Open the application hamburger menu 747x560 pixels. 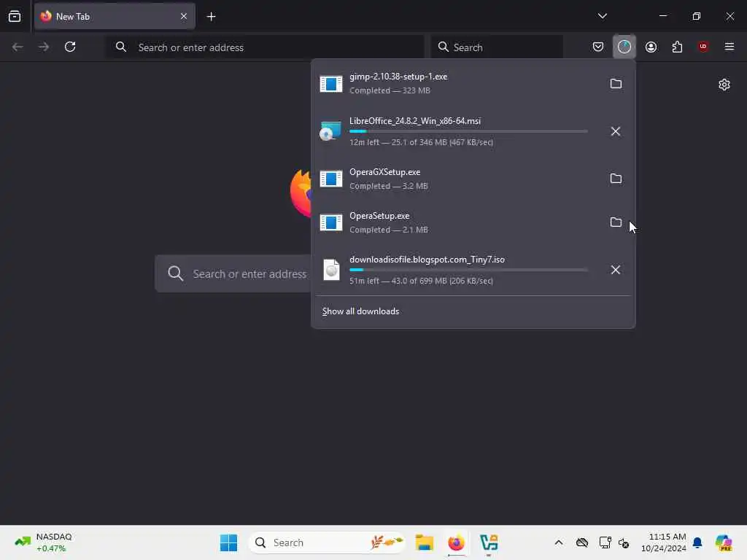(x=729, y=47)
